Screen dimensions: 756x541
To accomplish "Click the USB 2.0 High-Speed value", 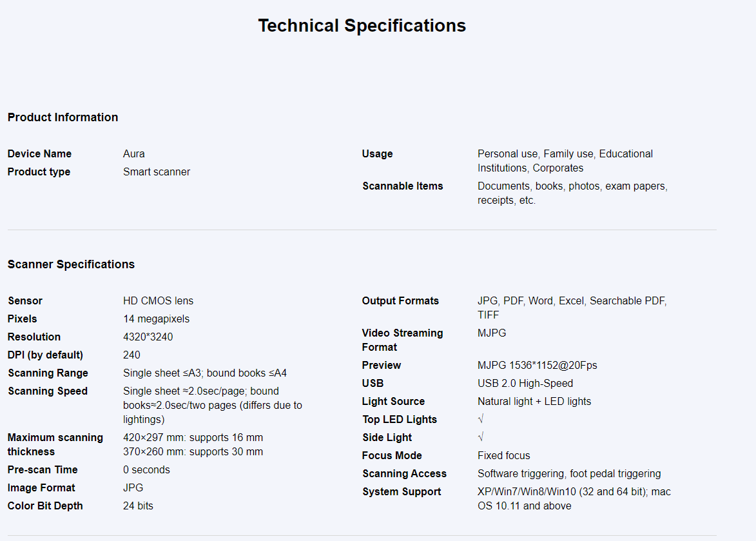I will [x=525, y=383].
